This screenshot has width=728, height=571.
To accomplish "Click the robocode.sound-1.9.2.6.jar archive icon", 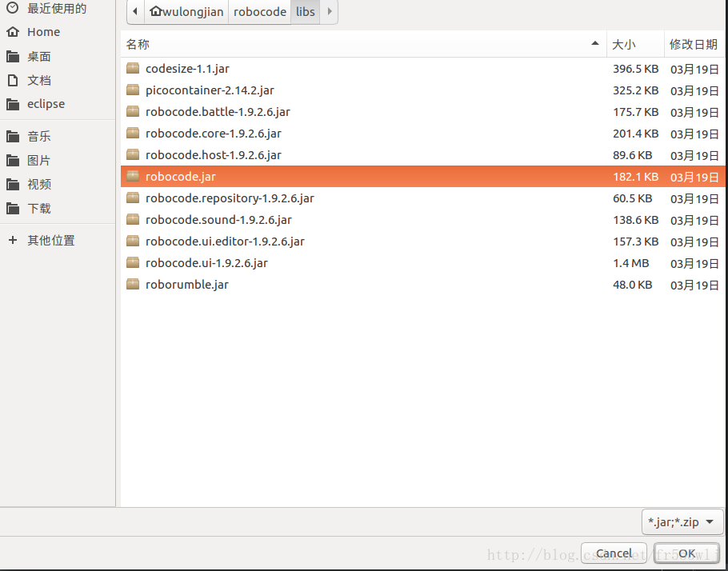I will coord(133,220).
